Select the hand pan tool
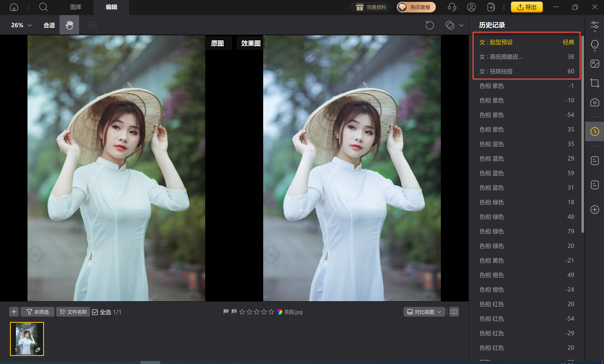Viewport: 604px width, 364px height. pyautogui.click(x=69, y=25)
